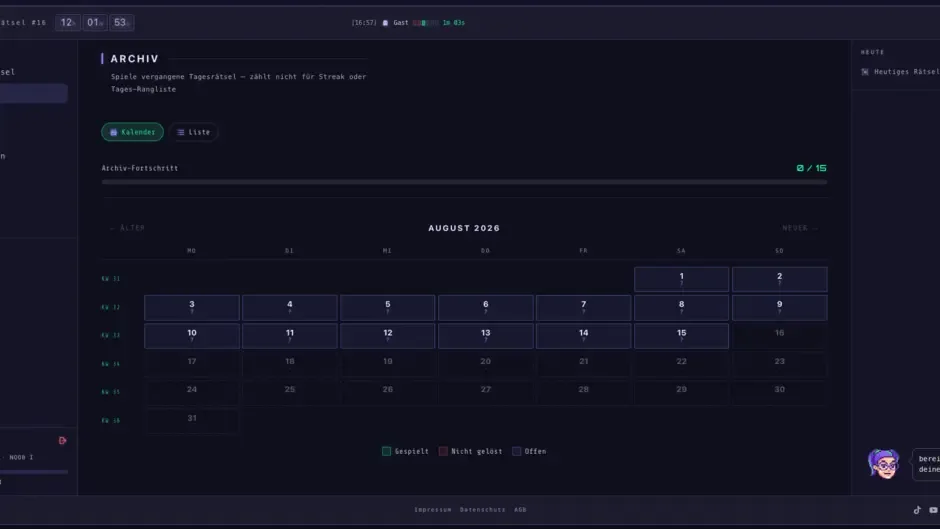
Task: Select the puzzle for August 7
Action: pos(583,307)
